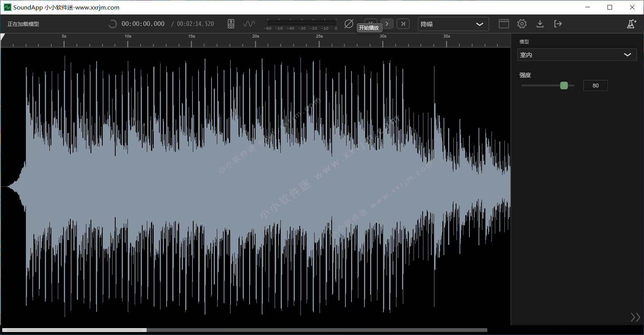The height and width of the screenshot is (335, 644).
Task: Click the speaker output icon
Action: (x=231, y=24)
